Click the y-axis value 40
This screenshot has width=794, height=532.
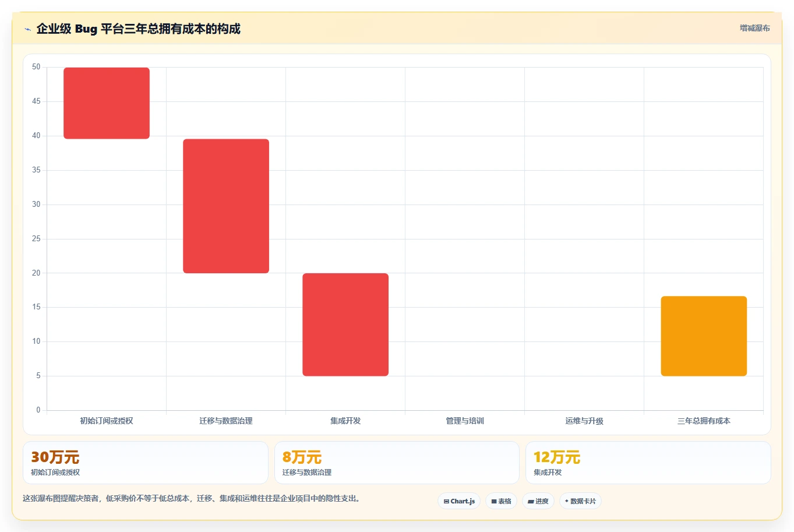click(x=36, y=136)
